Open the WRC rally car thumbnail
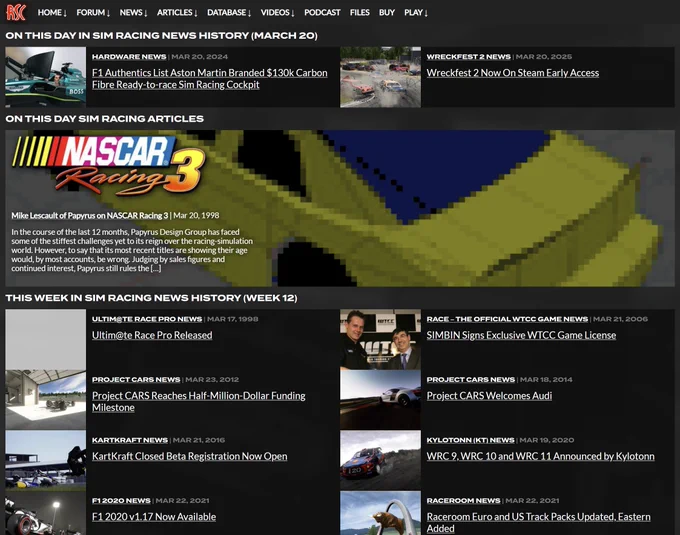The height and width of the screenshot is (535, 680). [380, 460]
